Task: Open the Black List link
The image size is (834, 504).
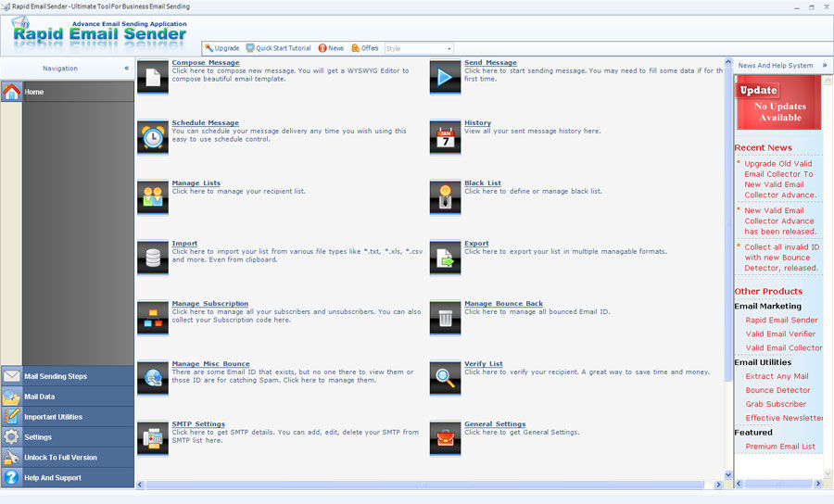Action: [x=483, y=183]
